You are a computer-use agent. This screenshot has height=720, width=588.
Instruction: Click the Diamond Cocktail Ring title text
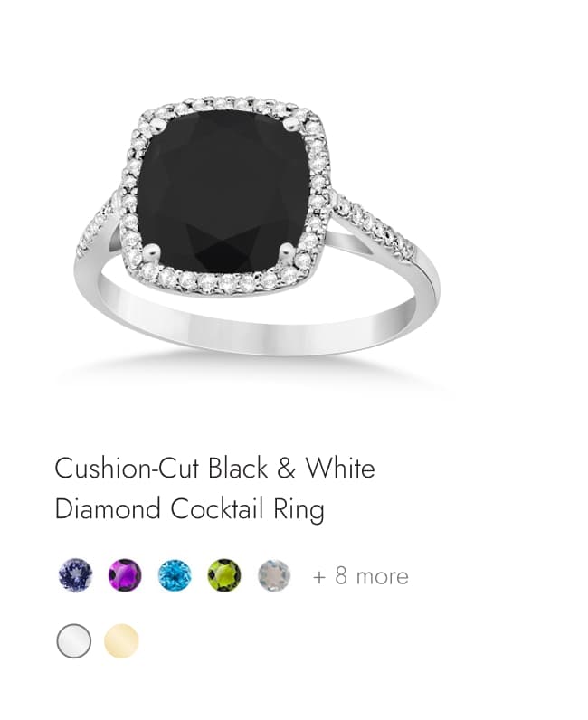189,508
